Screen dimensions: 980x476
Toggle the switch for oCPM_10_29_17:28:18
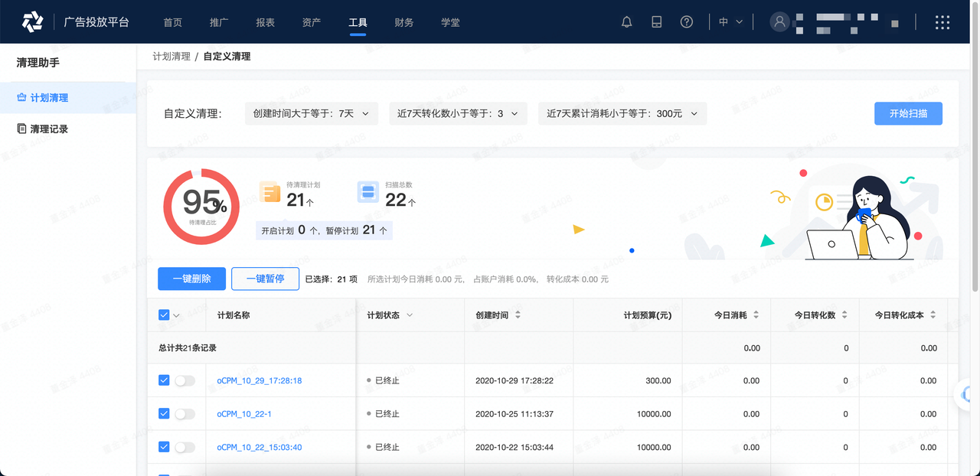pyautogui.click(x=184, y=380)
